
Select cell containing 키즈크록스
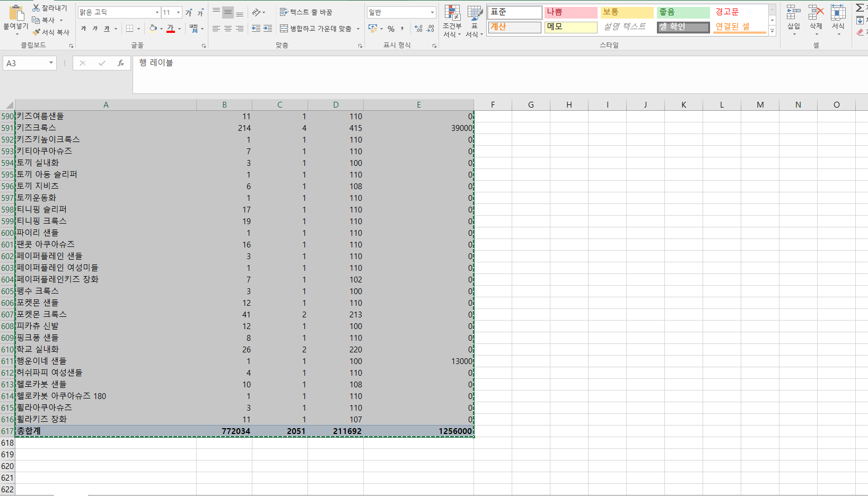[106, 128]
